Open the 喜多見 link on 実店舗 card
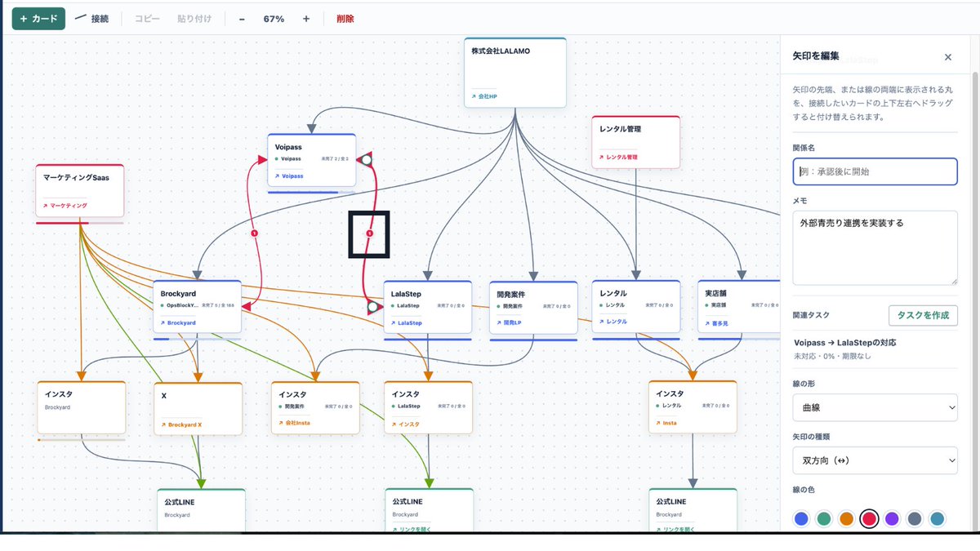The height and width of the screenshot is (551, 980). (716, 322)
